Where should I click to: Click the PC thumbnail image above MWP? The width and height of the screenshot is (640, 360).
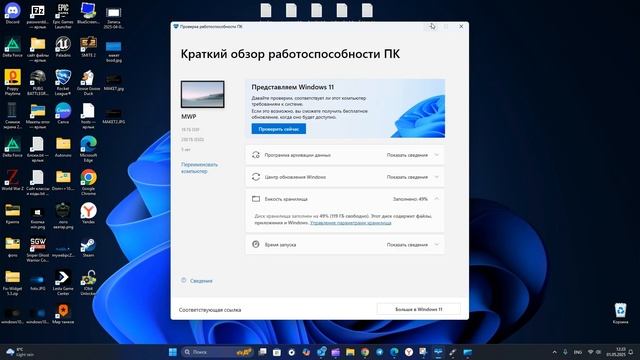click(x=202, y=94)
